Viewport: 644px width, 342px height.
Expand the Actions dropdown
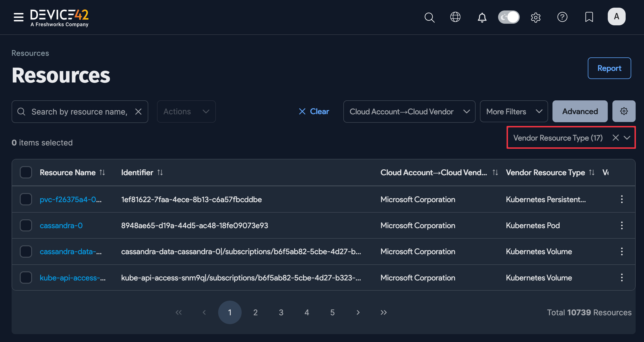coord(186,112)
